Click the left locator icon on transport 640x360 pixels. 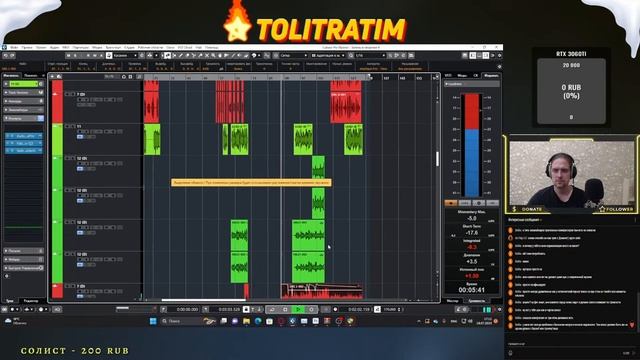[163, 309]
